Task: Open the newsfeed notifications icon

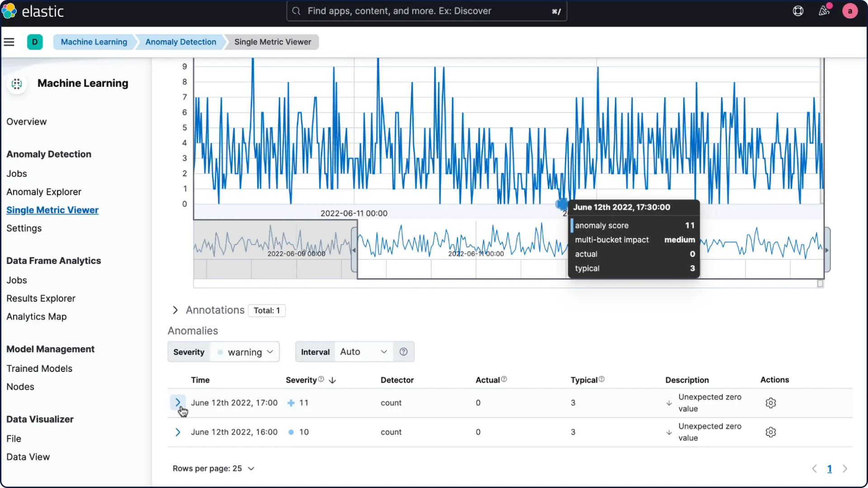Action: tap(824, 11)
